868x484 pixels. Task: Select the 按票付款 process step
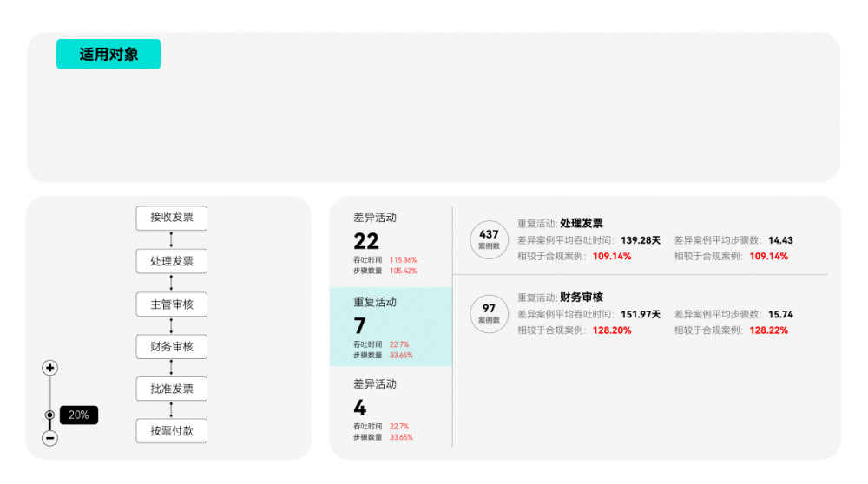point(172,430)
